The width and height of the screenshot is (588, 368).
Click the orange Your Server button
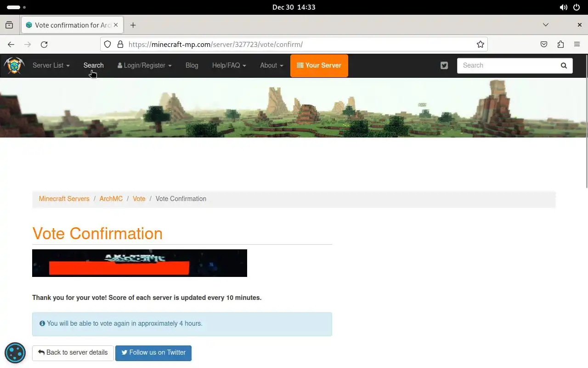[319, 65]
